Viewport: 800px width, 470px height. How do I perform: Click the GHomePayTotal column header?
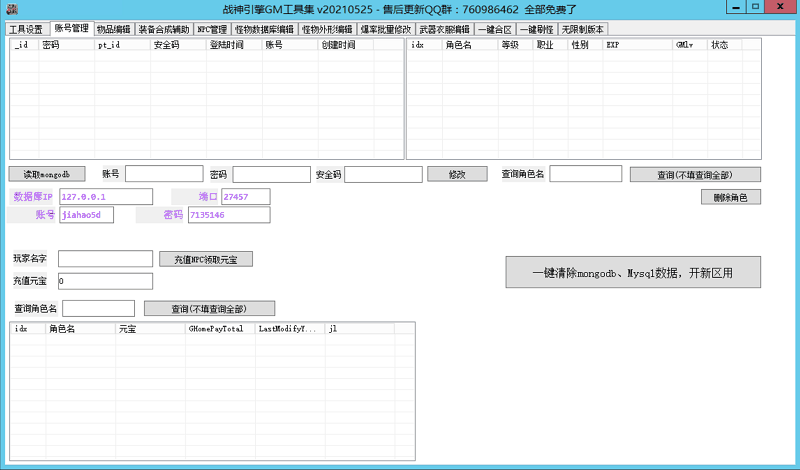tap(220, 329)
